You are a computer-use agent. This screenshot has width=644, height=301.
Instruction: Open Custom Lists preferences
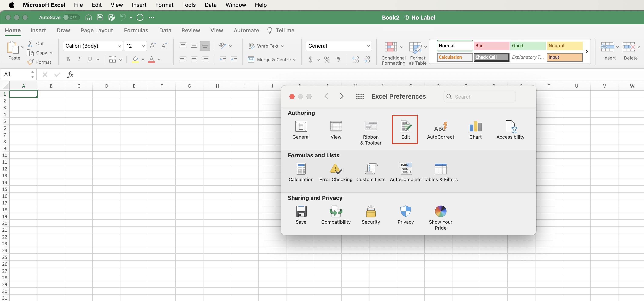pyautogui.click(x=371, y=172)
